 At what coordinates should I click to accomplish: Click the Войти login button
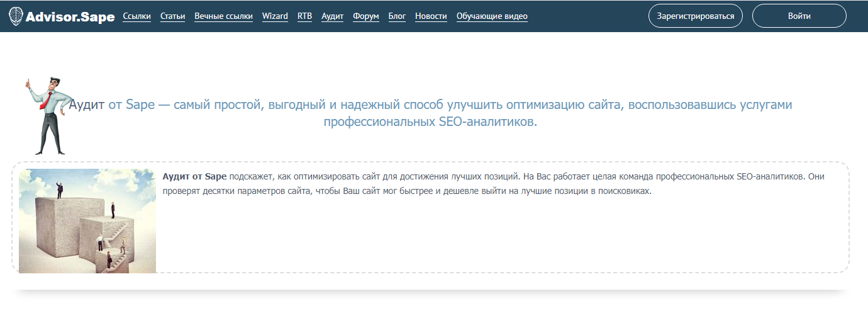pos(799,16)
